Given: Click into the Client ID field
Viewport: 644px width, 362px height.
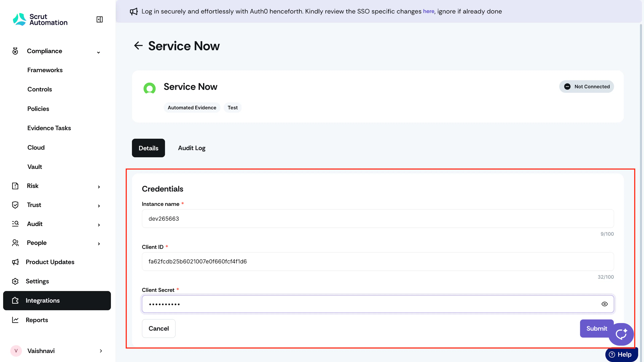Looking at the screenshot, I should (x=378, y=261).
